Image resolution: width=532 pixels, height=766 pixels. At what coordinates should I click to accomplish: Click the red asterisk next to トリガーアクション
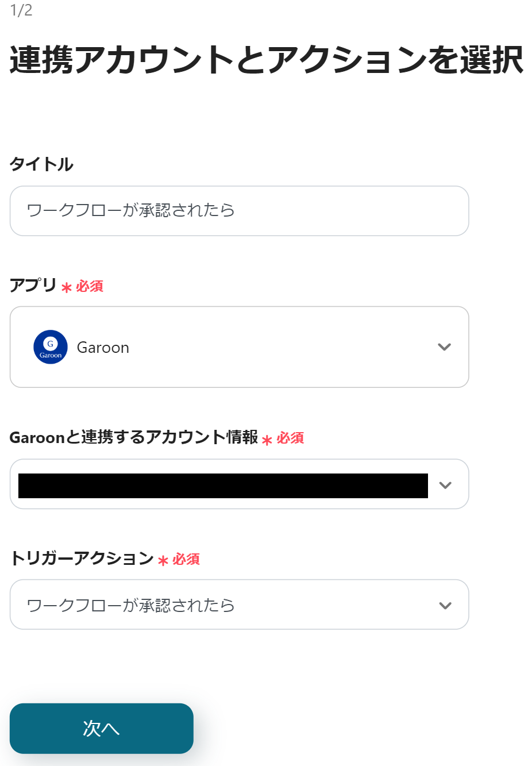pos(163,560)
